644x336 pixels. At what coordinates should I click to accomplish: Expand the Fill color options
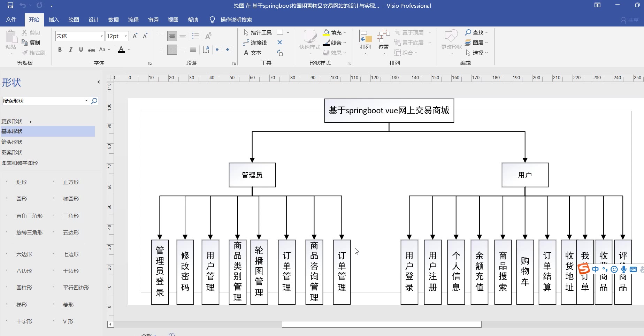(345, 32)
